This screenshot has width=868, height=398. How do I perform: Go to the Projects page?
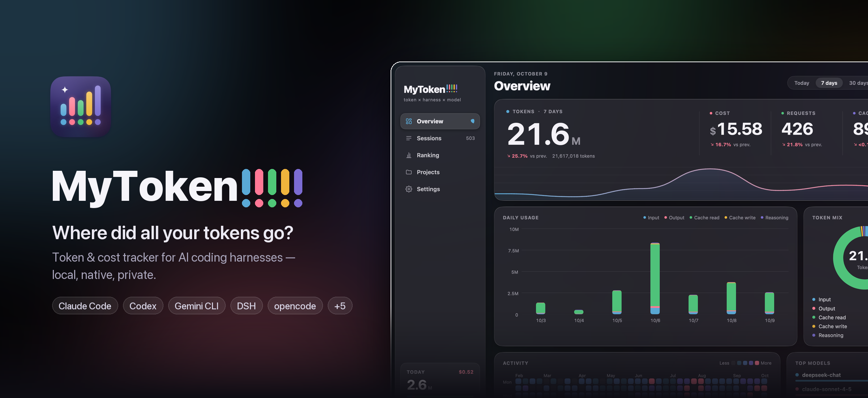440,172
